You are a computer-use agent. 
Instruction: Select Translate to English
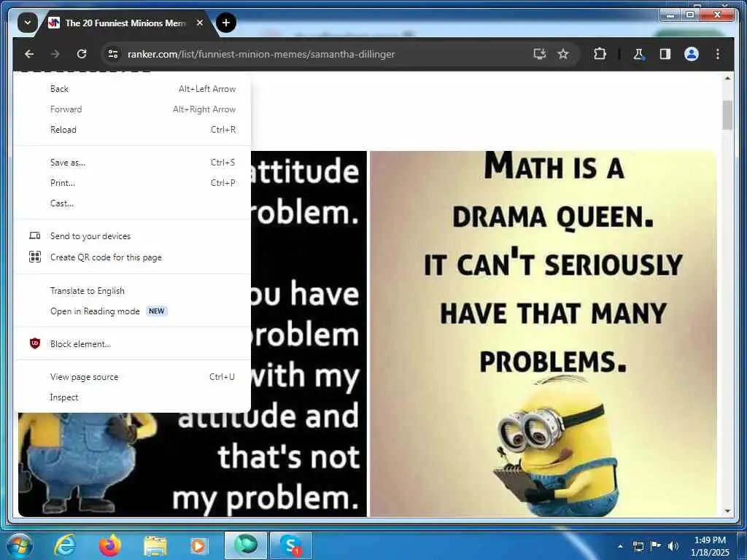point(133,291)
